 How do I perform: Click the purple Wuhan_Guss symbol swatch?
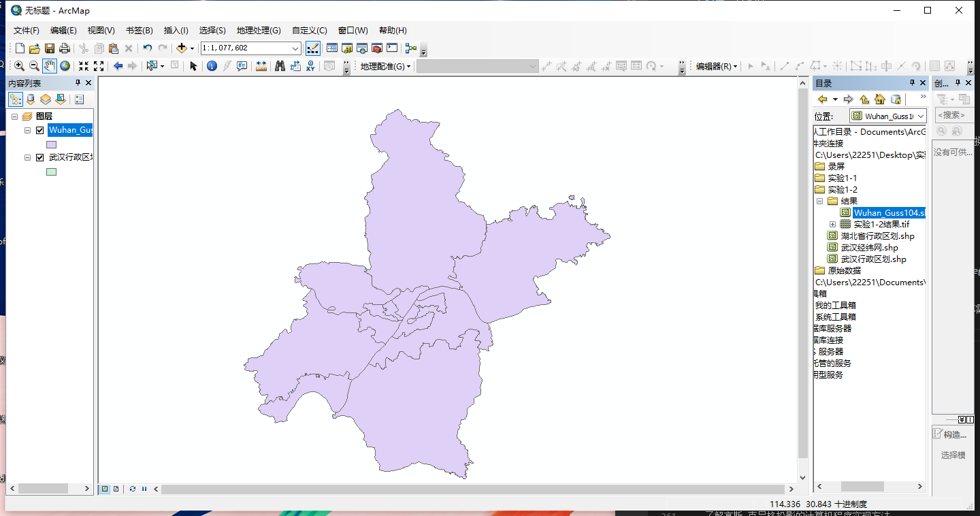[51, 144]
